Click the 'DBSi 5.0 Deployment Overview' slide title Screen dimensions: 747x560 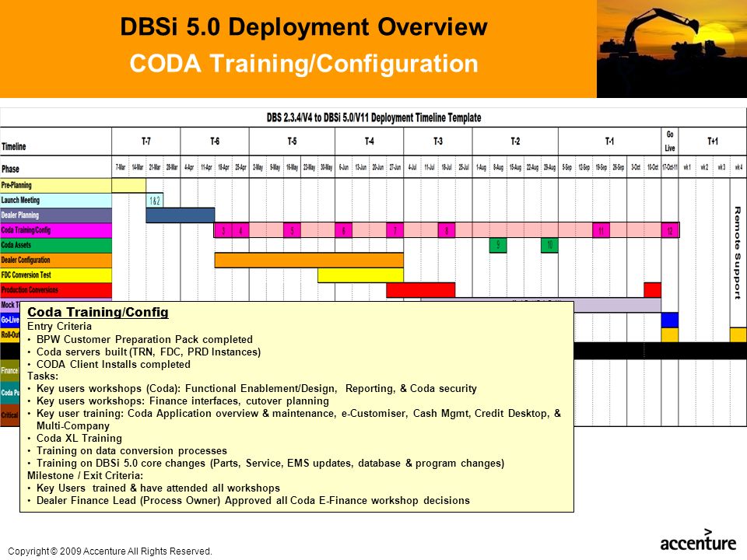[x=303, y=27]
